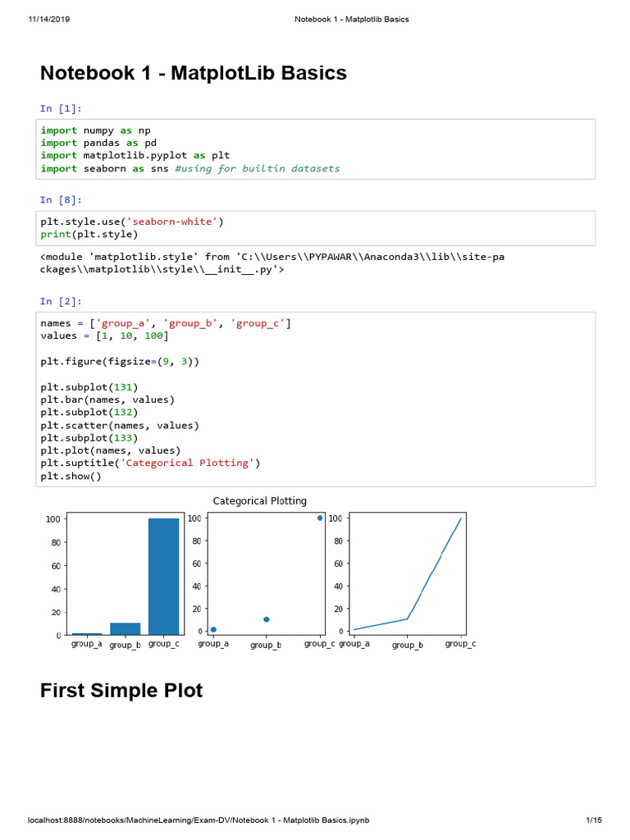The width and height of the screenshot is (630, 840).
Task: Click the group_c scatter point at value 100
Action: 320,518
